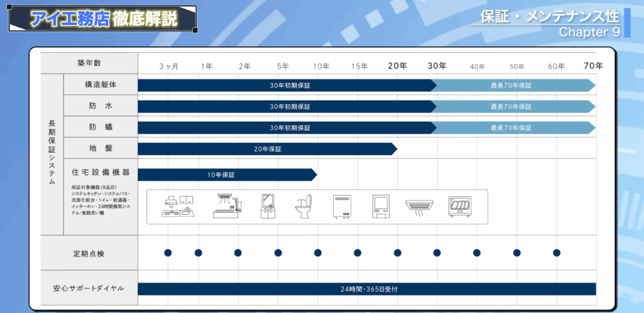
Task: Click the 3ヶ月 inspection dot
Action: 168,253
